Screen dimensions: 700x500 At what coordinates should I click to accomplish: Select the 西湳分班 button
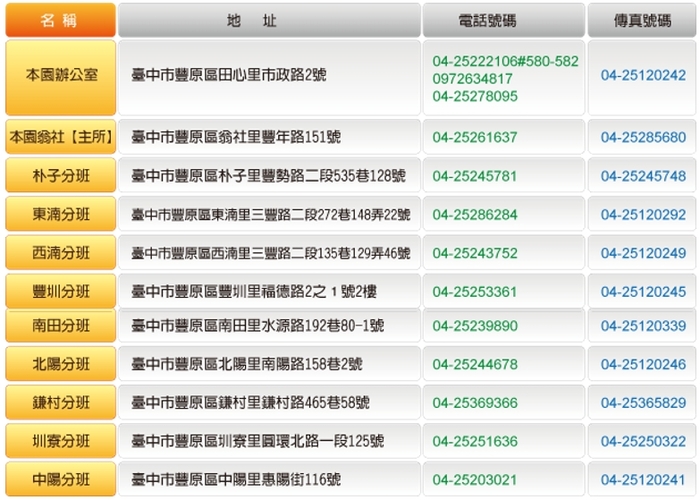point(61,253)
